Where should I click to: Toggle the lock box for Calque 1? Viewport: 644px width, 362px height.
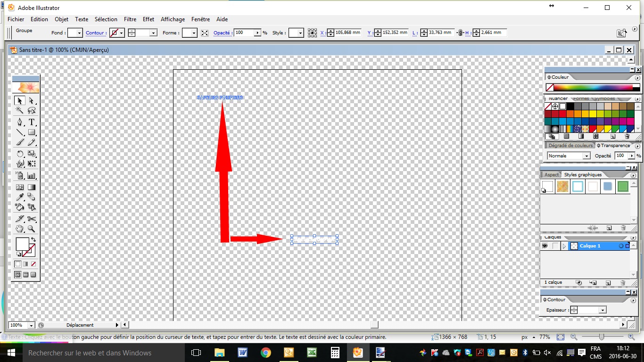(556, 246)
